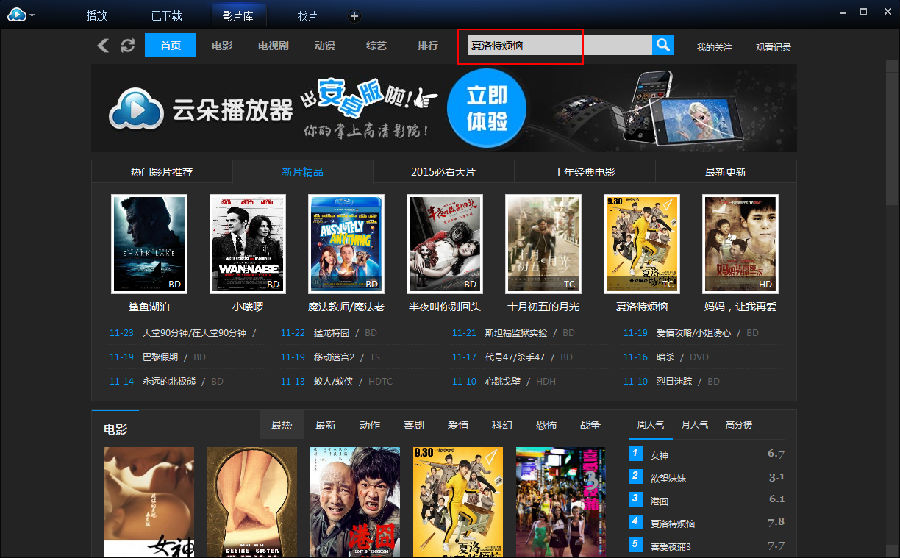Select the 电视剧 navigation item
This screenshot has width=900, height=558.
[x=273, y=46]
